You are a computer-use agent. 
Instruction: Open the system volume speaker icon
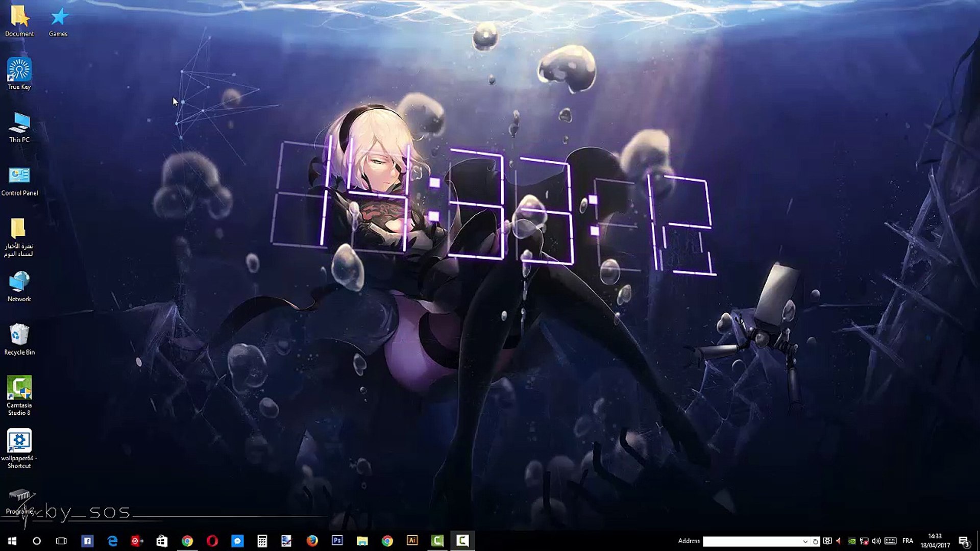[x=876, y=541]
